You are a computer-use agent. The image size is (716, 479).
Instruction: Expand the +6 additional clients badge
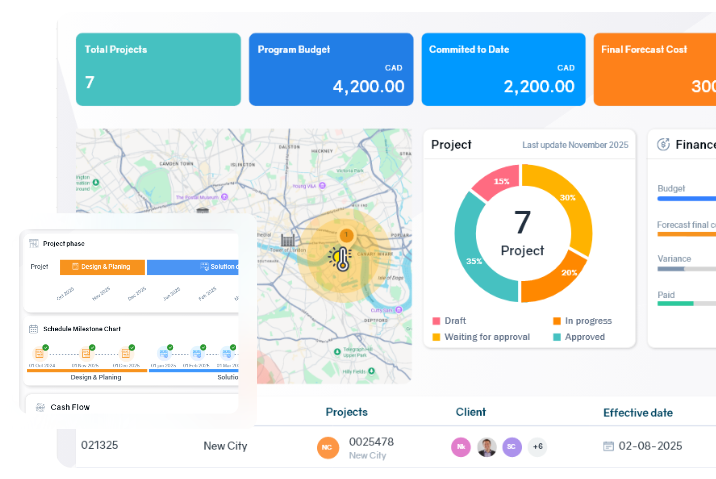tap(537, 447)
